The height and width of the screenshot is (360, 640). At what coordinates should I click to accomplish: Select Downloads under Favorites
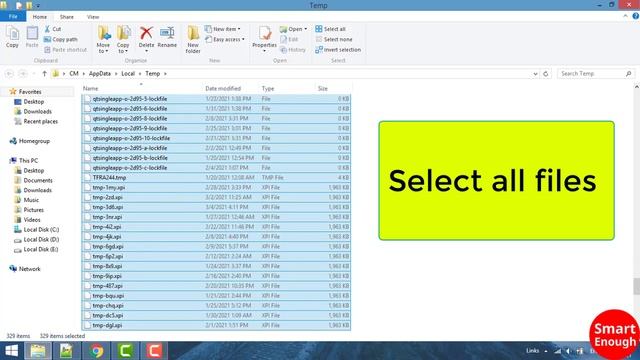[37, 111]
